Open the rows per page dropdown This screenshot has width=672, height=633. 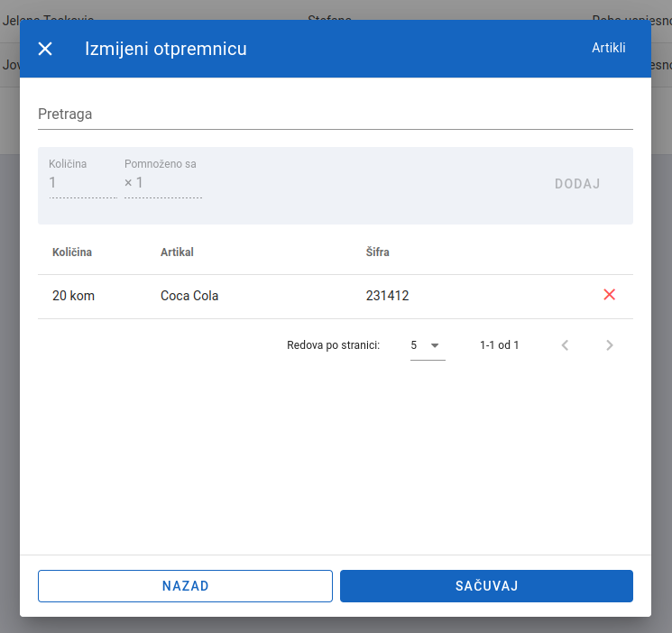pos(428,345)
